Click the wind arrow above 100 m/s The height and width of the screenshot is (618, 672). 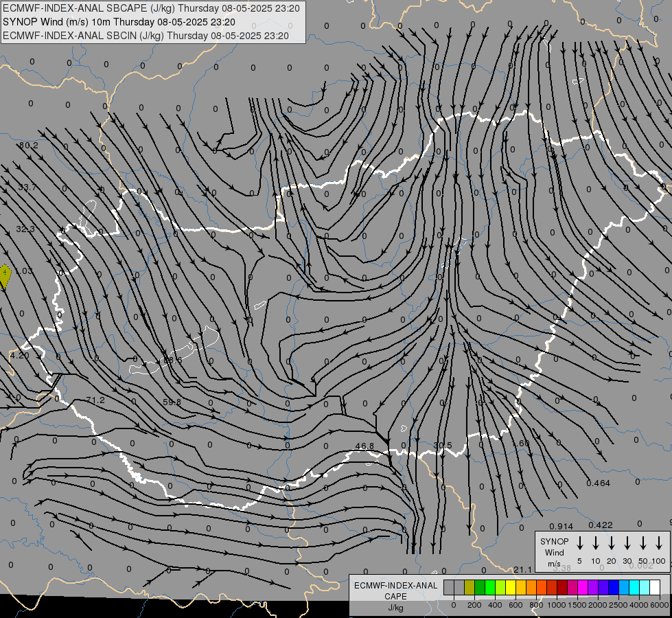click(659, 543)
